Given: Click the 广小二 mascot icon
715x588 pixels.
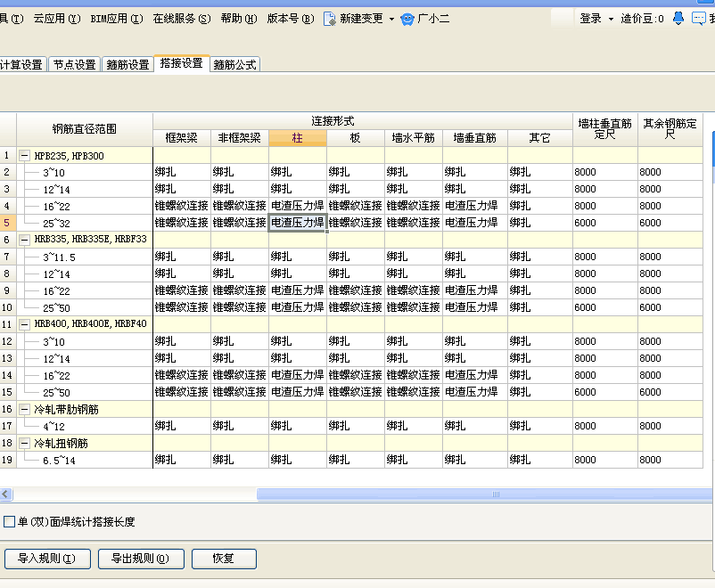Looking at the screenshot, I should 407,19.
